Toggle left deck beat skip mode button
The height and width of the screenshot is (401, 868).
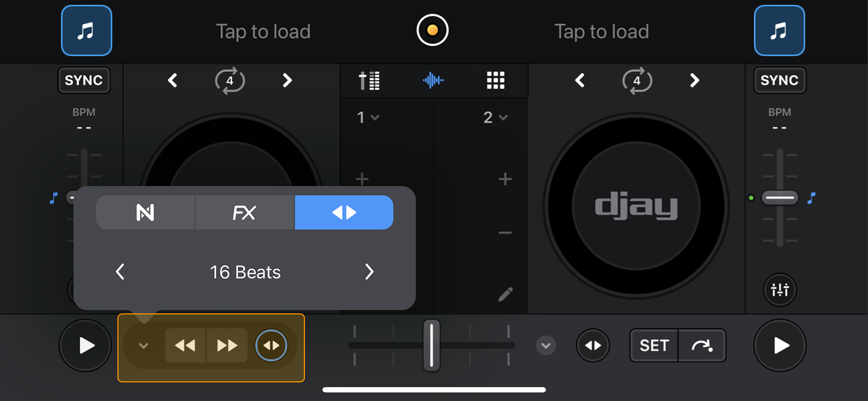271,346
